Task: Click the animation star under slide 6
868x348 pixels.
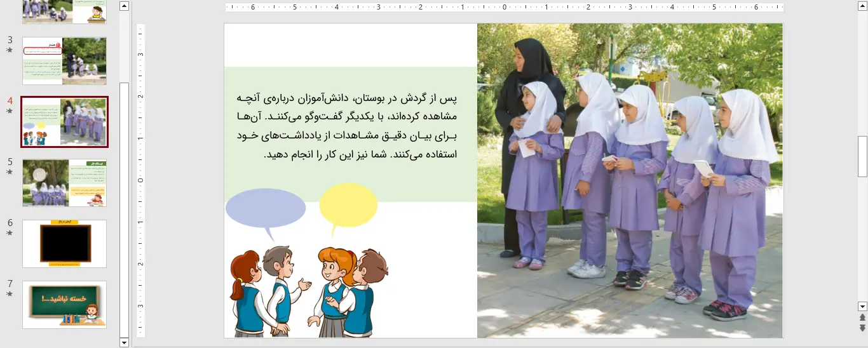Action: point(10,232)
